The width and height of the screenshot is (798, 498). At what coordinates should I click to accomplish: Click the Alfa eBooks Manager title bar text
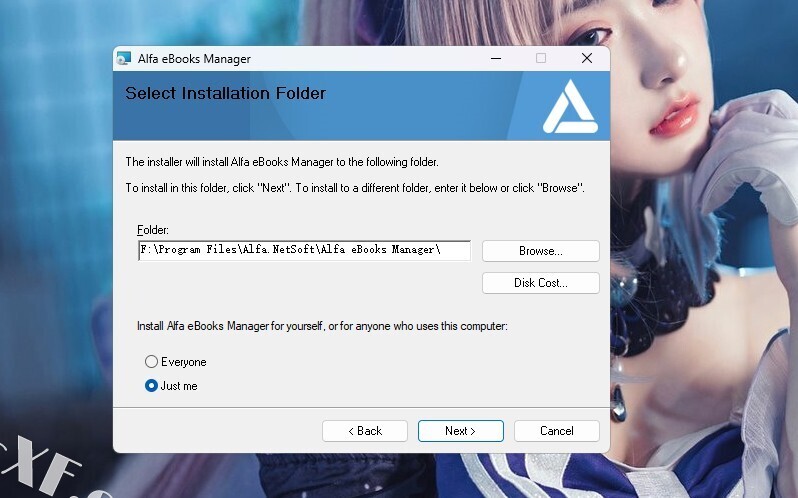197,59
